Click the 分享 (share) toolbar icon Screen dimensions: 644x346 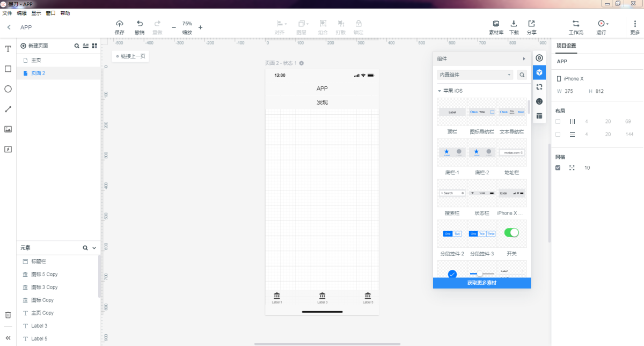[531, 27]
